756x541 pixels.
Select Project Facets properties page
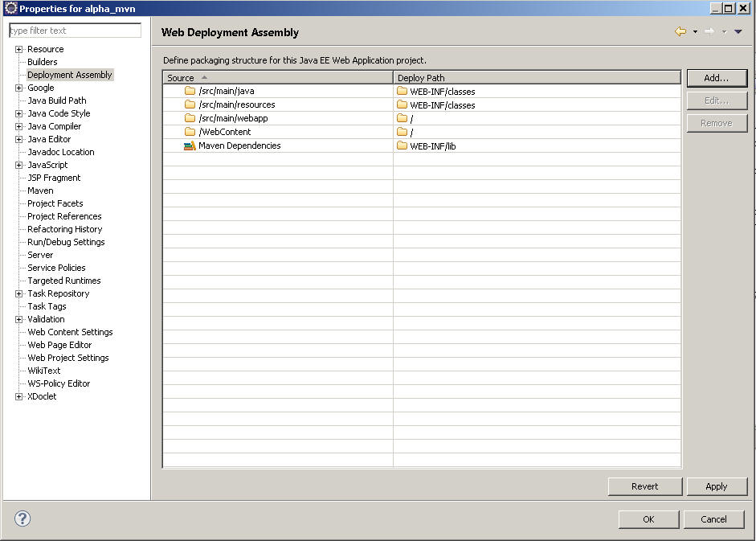tap(55, 203)
